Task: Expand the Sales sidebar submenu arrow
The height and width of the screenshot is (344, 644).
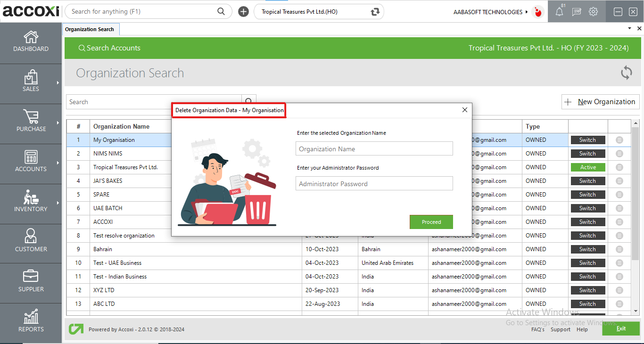Action: pyautogui.click(x=58, y=83)
